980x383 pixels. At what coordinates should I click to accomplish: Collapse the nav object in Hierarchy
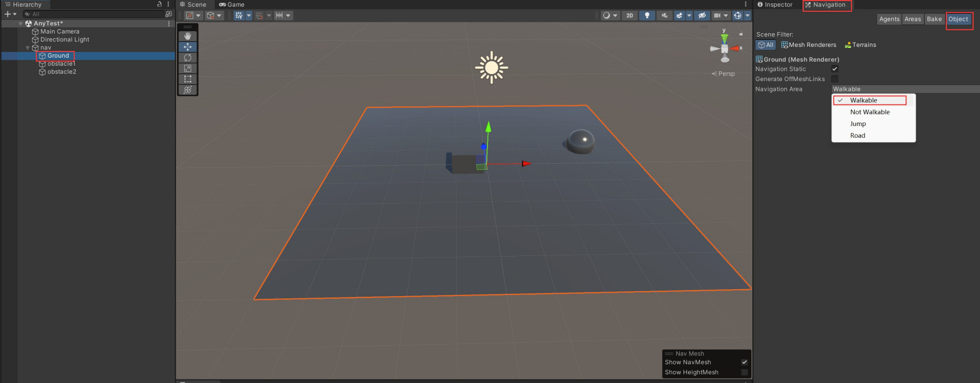tap(28, 48)
